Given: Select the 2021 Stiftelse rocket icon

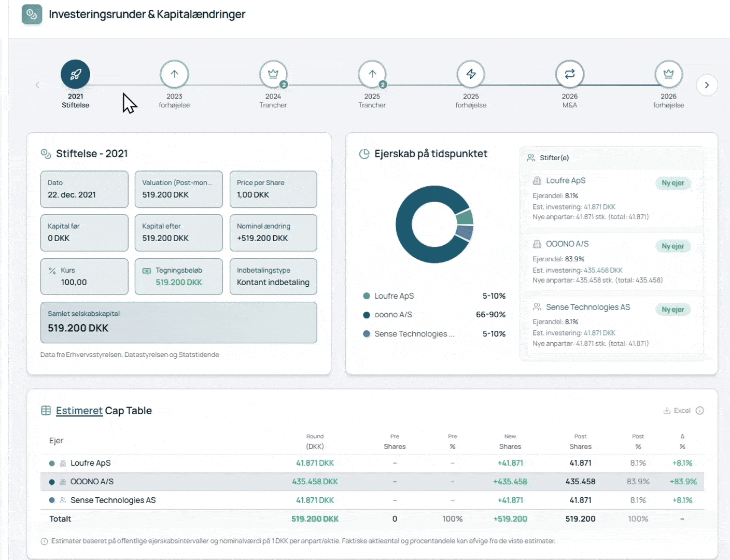Looking at the screenshot, I should point(75,74).
